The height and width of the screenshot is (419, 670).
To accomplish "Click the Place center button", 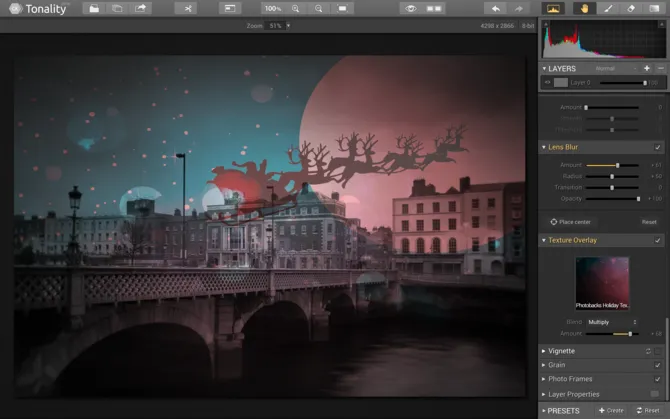I will (572, 221).
